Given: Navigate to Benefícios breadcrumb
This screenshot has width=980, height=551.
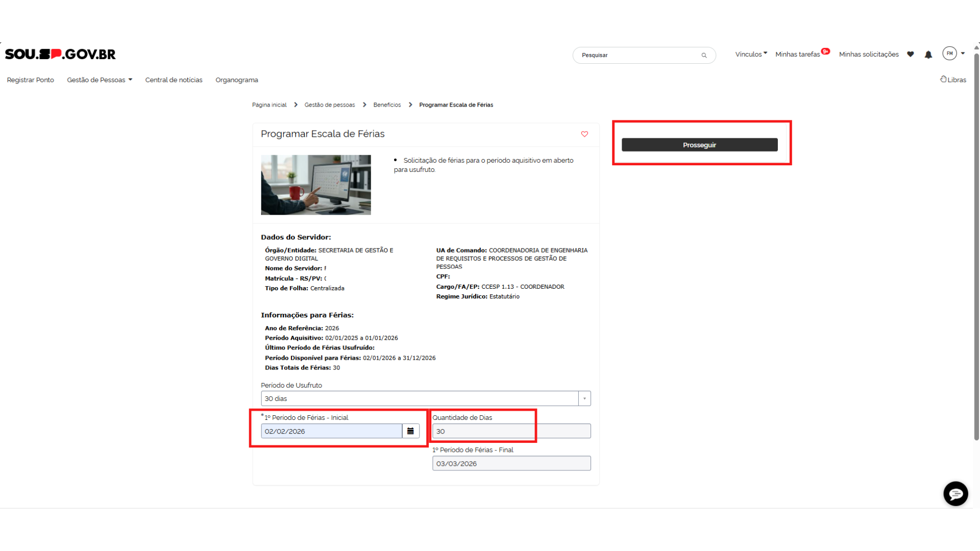Looking at the screenshot, I should [x=386, y=105].
